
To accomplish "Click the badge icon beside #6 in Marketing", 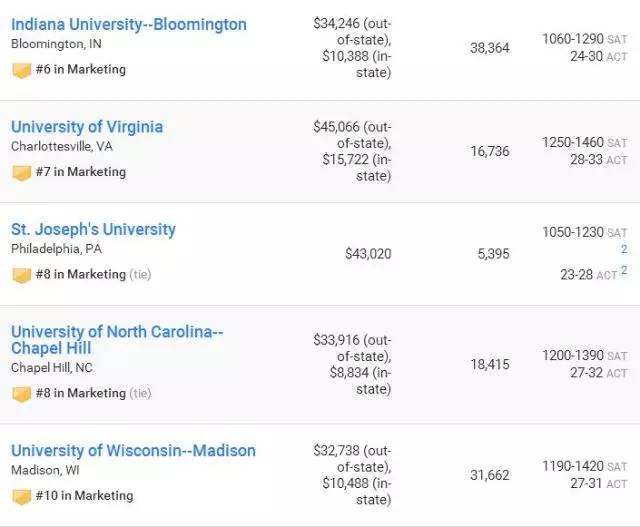I will pyautogui.click(x=21, y=70).
